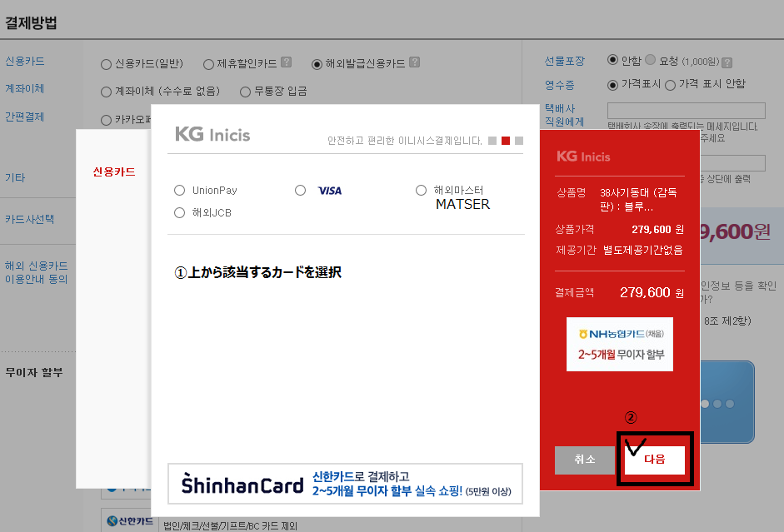Open help icon beside gift wrapping 요청
The height and width of the screenshot is (532, 784).
tap(727, 62)
